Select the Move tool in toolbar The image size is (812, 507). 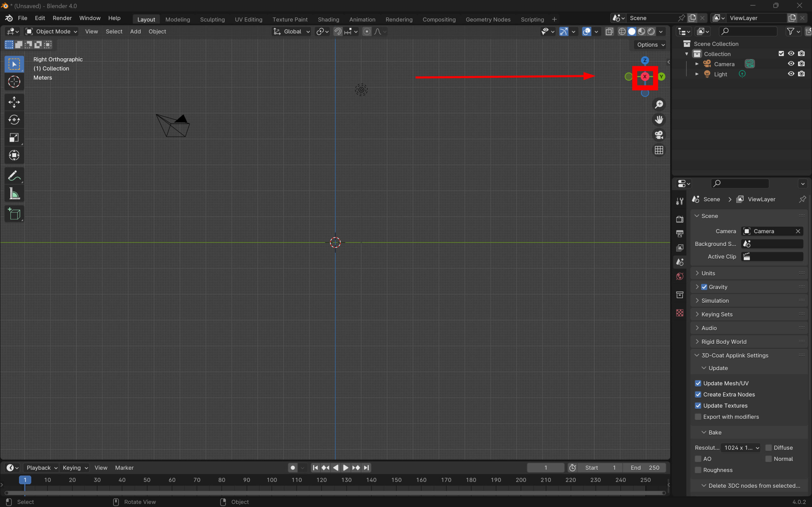click(14, 102)
